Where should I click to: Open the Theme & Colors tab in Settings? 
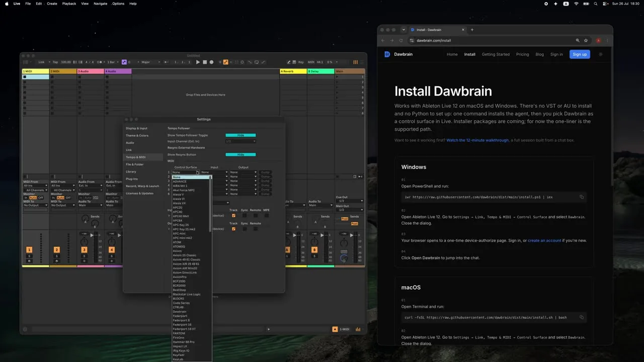coord(137,135)
